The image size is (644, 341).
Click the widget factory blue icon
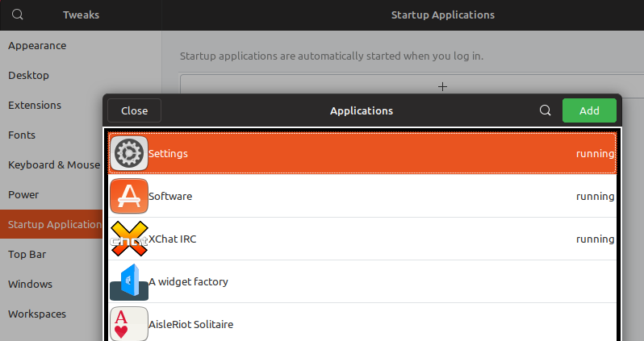tap(129, 282)
